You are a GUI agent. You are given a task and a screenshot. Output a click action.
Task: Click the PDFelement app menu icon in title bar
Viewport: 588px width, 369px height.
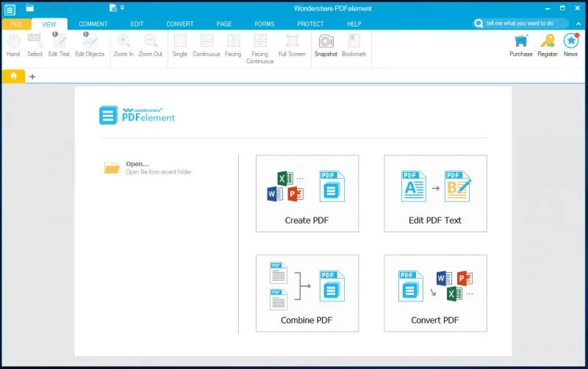pyautogui.click(x=10, y=10)
